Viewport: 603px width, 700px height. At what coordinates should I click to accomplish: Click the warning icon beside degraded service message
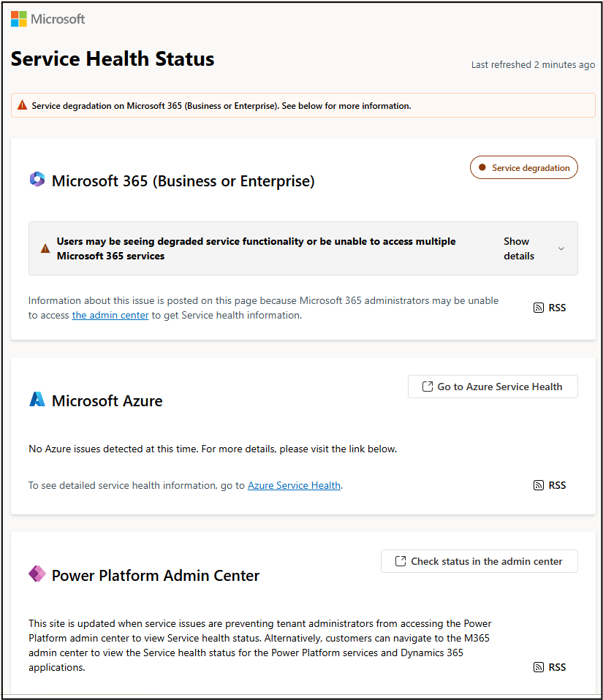(45, 248)
